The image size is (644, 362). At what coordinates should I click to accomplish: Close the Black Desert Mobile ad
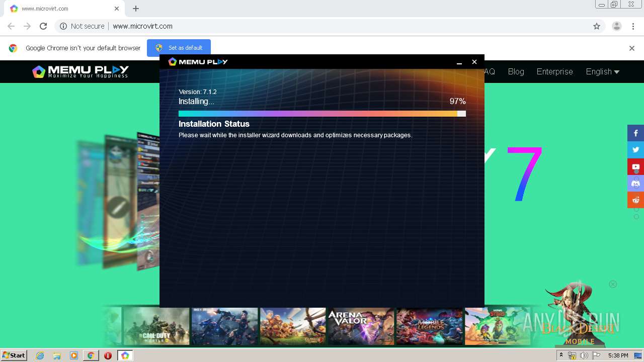pyautogui.click(x=613, y=284)
